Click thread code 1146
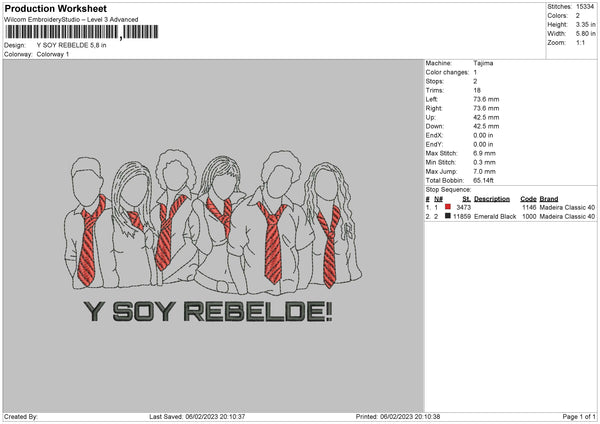 (529, 207)
